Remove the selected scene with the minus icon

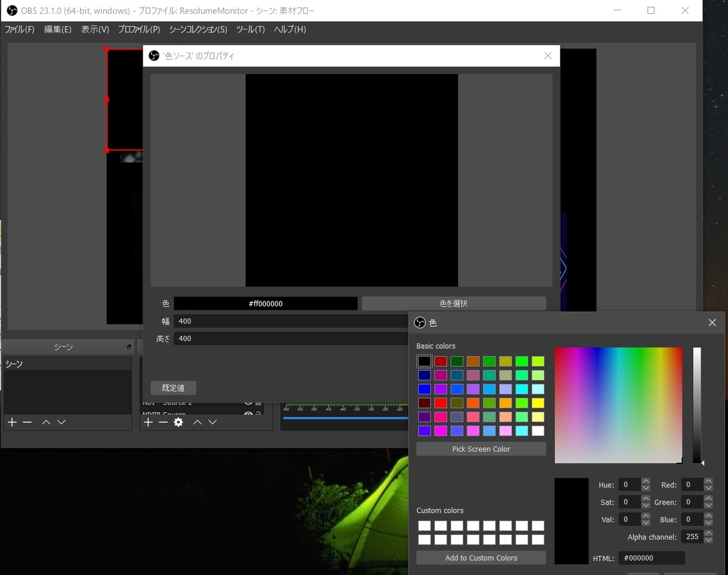27,422
